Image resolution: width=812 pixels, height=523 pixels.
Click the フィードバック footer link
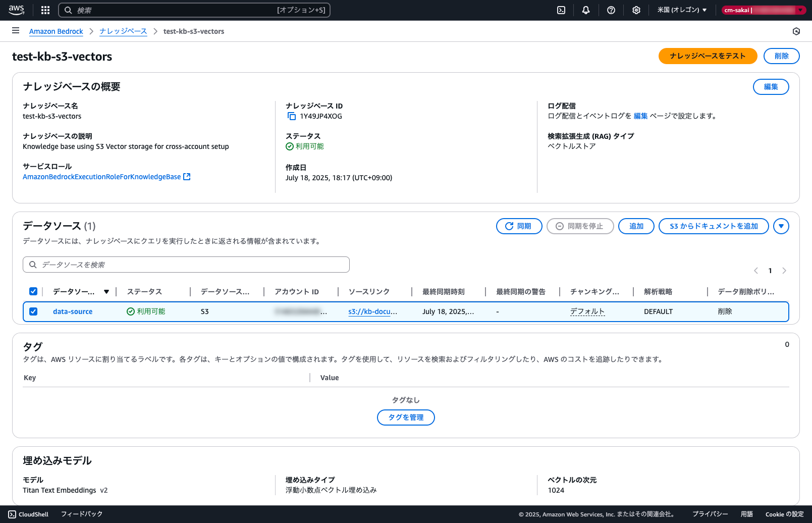(82, 514)
